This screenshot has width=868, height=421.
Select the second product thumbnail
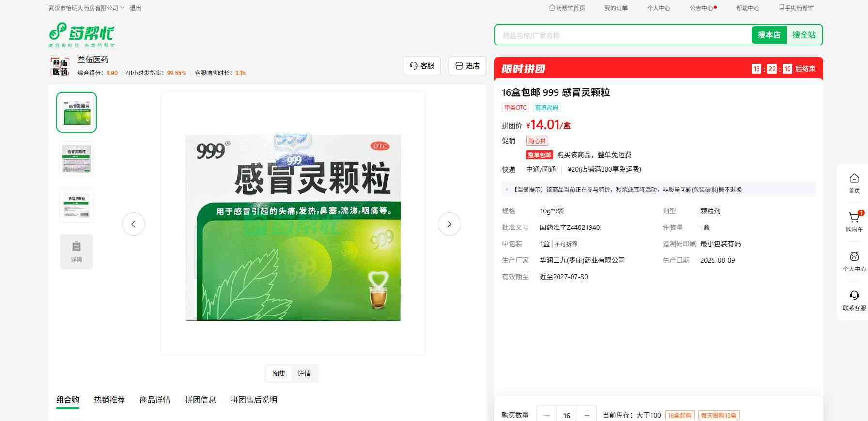[x=77, y=159]
